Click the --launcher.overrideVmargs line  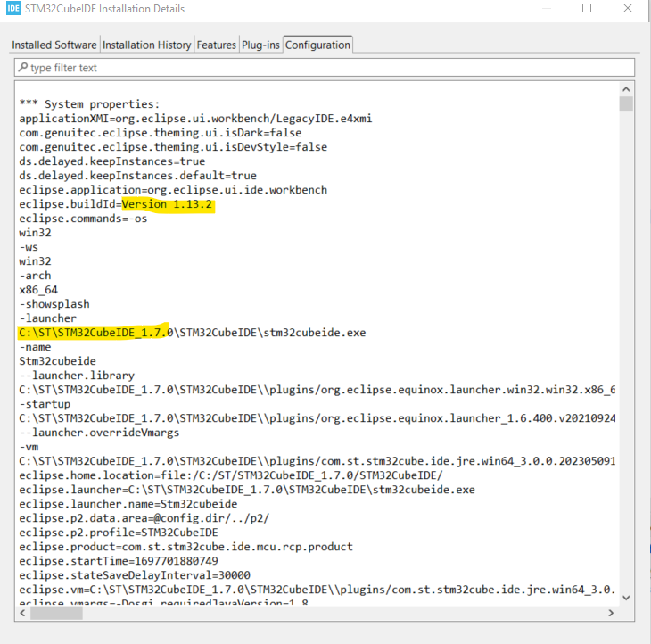[99, 433]
